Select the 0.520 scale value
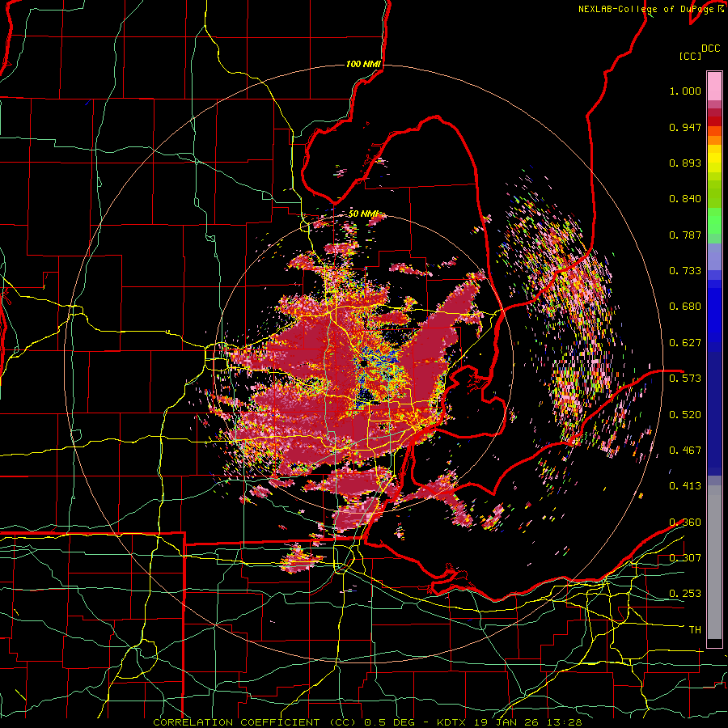Viewport: 728px width, 728px height. click(685, 414)
